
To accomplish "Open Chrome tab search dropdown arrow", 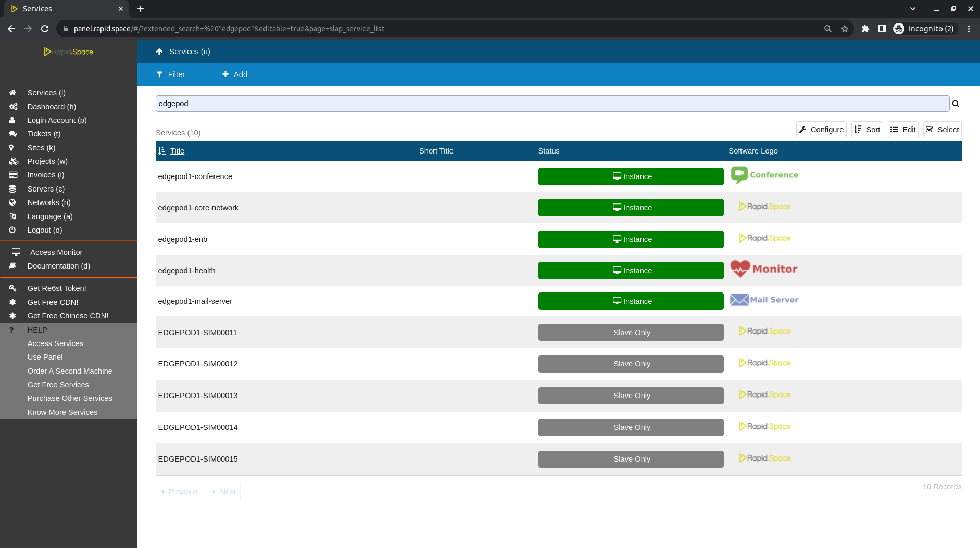I will 913,9.
